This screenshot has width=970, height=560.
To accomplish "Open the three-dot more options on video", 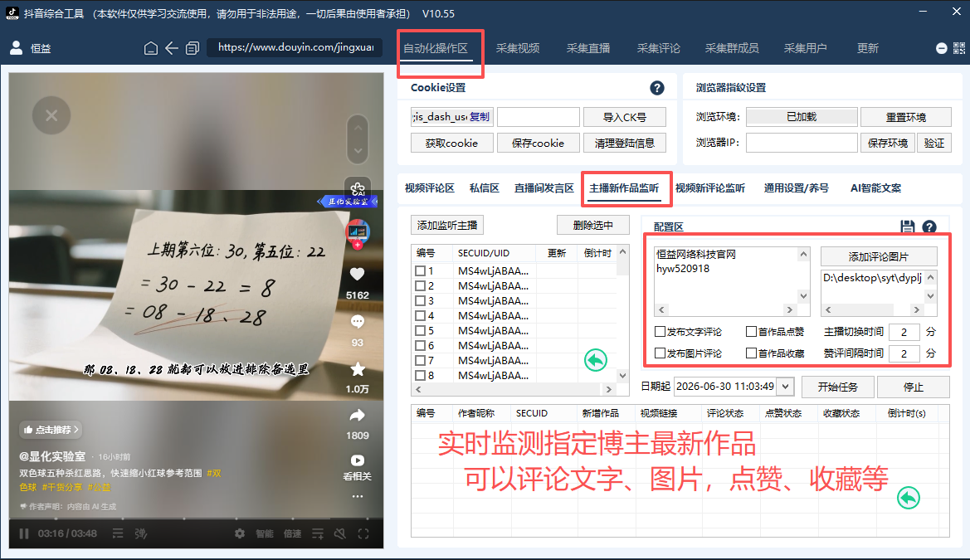I will pos(358,496).
